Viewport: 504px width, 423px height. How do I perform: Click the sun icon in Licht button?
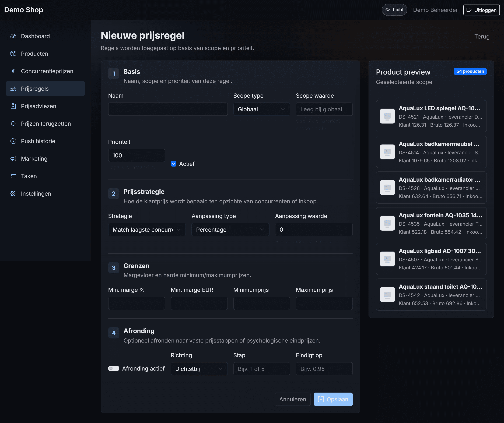click(x=388, y=10)
